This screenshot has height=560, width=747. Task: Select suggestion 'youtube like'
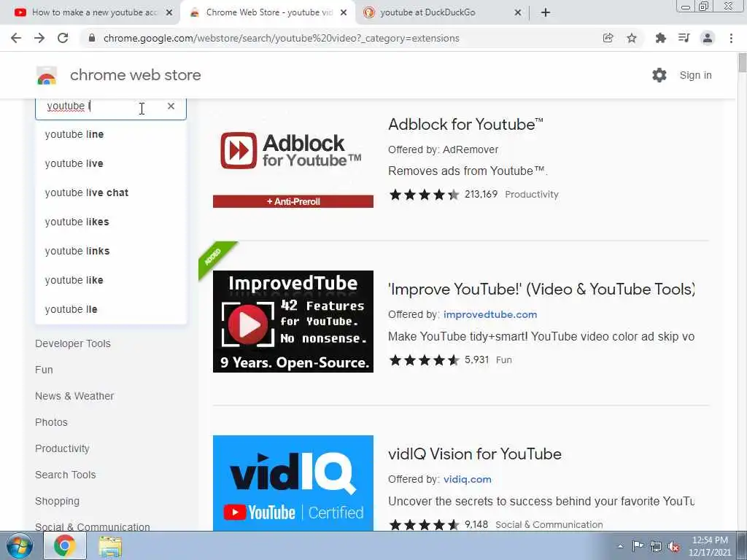coord(111,280)
